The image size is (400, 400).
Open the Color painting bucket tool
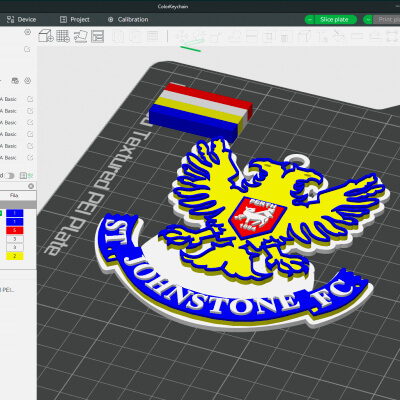(340, 36)
